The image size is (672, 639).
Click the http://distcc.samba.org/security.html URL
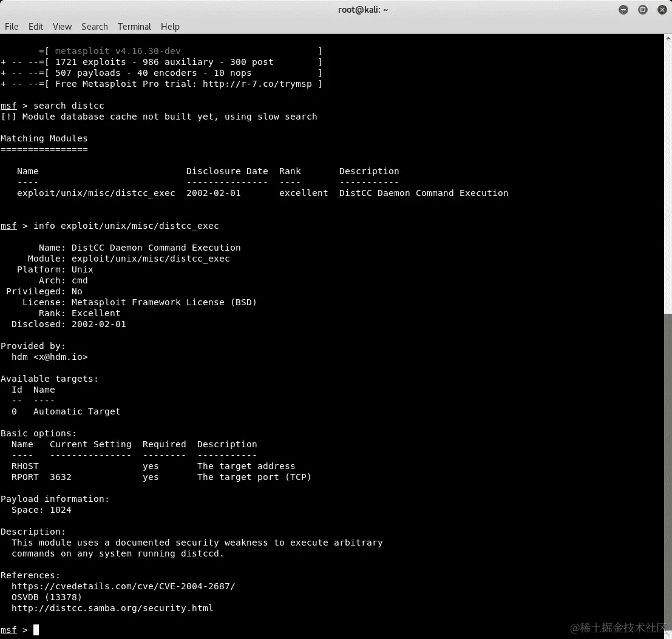[112, 608]
